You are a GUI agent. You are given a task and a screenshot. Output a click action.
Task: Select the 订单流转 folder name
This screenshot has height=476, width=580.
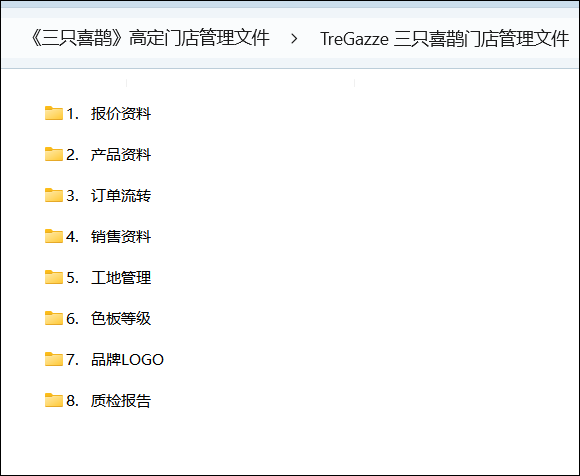pos(121,196)
